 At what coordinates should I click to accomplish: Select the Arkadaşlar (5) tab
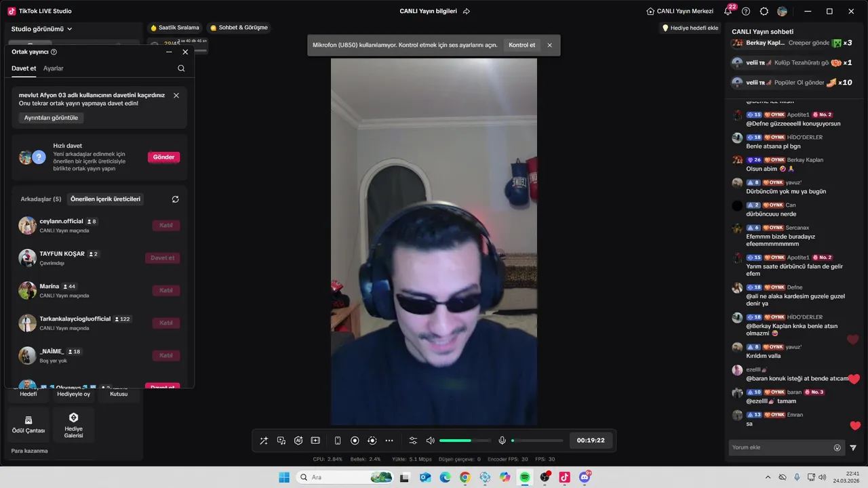pyautogui.click(x=41, y=199)
